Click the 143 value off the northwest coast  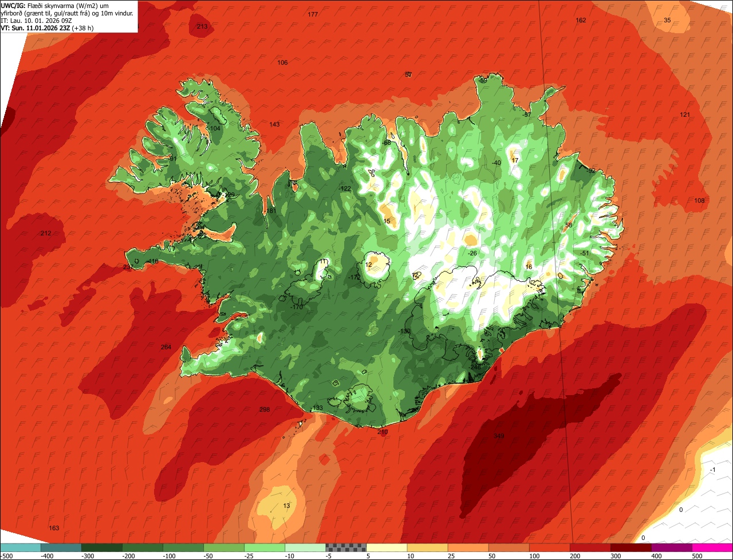(x=274, y=124)
